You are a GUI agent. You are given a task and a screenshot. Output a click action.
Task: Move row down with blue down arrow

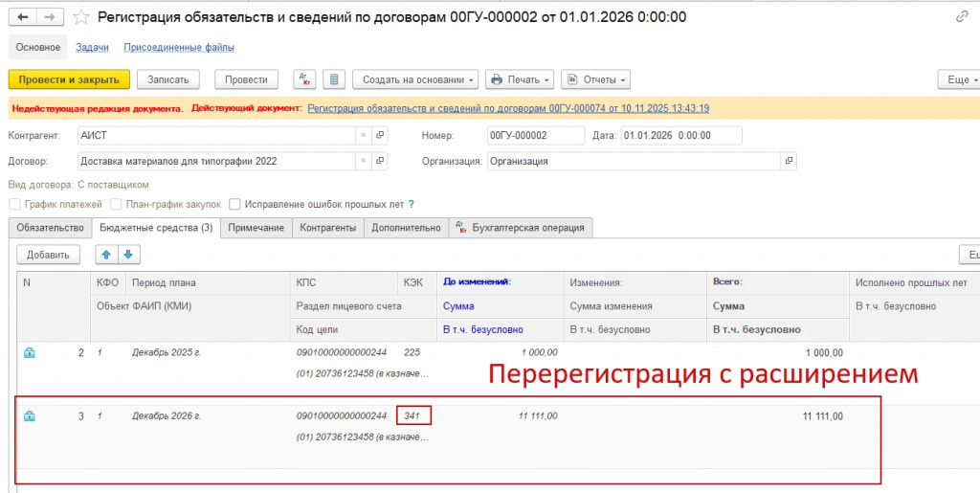129,255
